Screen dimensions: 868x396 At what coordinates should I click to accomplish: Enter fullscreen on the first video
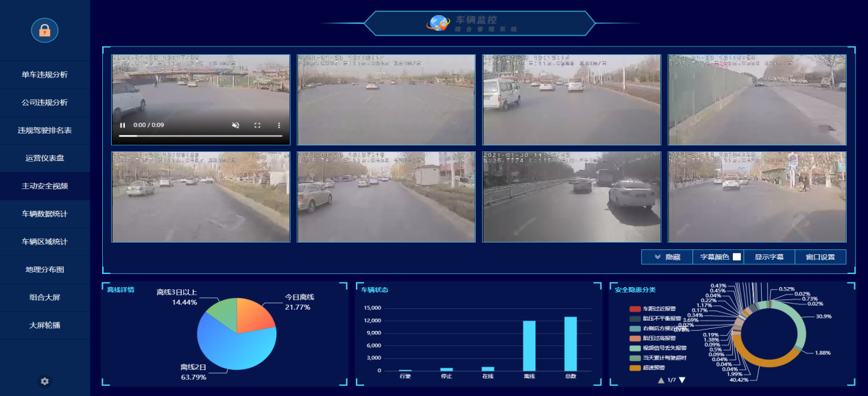(258, 125)
